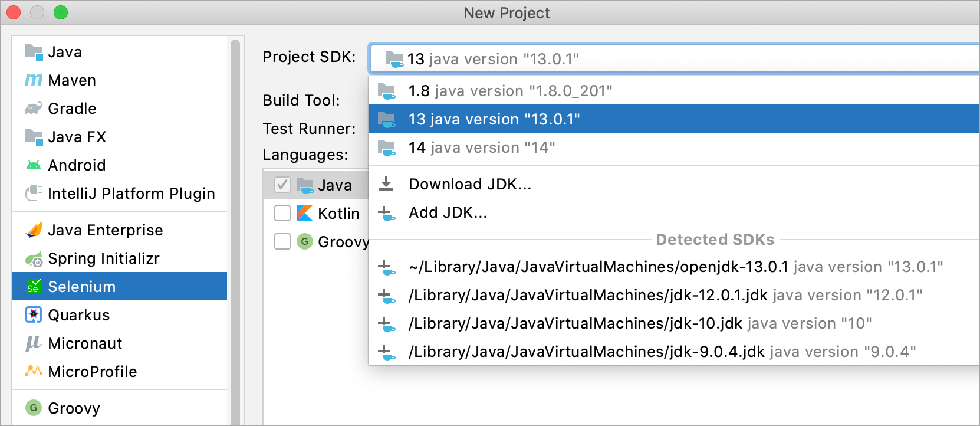This screenshot has height=426, width=980.
Task: Click the Java FX folder icon
Action: click(x=34, y=137)
